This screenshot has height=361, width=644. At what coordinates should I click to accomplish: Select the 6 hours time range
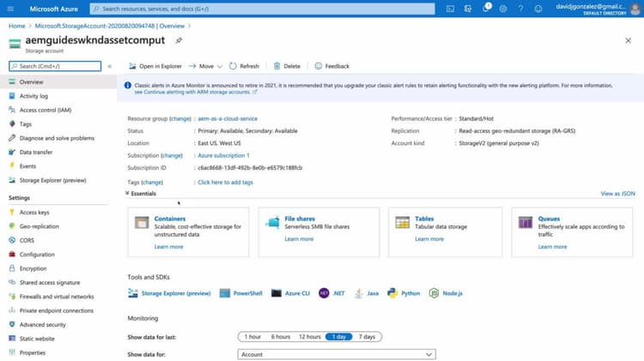(x=281, y=337)
